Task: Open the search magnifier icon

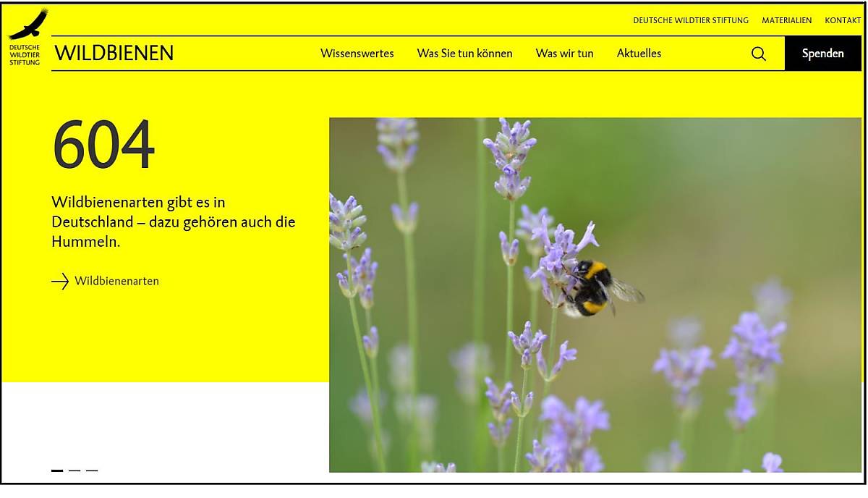Action: [x=759, y=54]
